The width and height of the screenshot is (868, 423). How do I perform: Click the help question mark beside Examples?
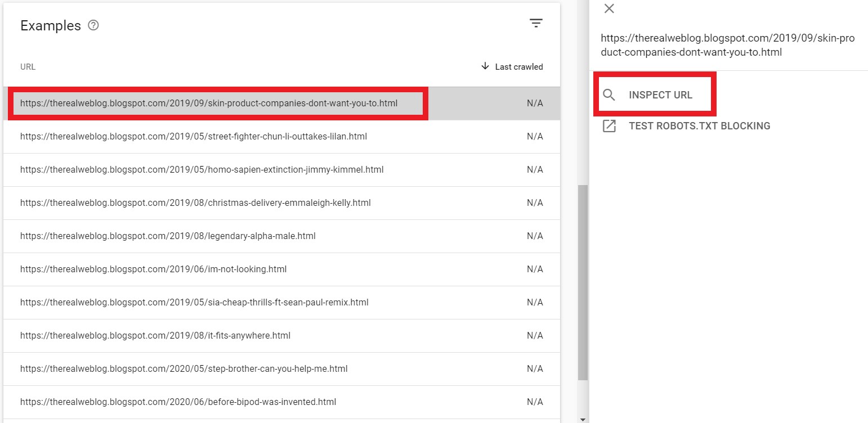[93, 25]
